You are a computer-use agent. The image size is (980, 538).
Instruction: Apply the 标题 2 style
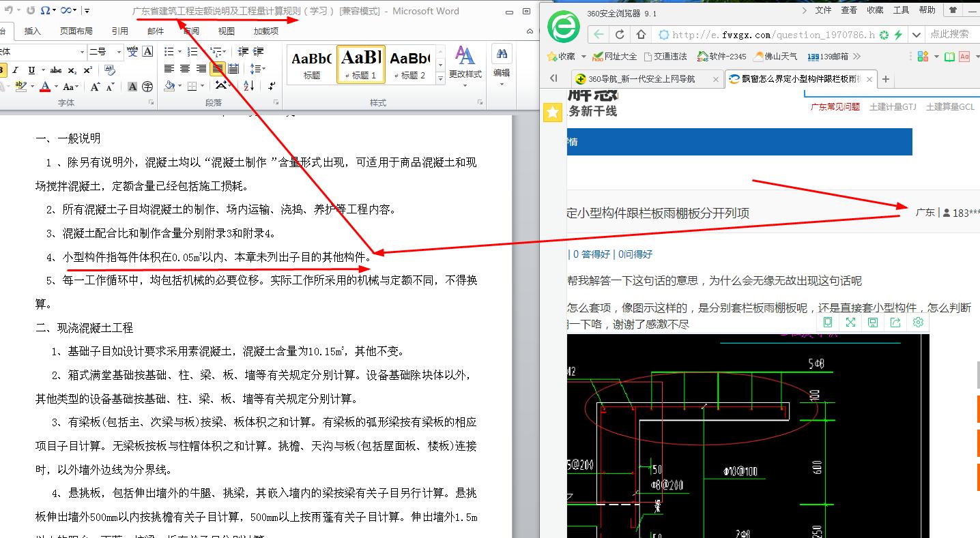(x=409, y=64)
